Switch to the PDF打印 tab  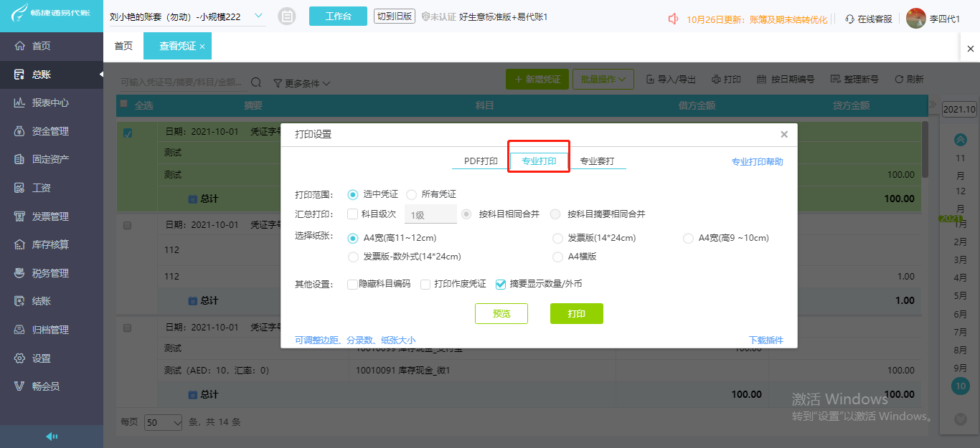coord(481,161)
